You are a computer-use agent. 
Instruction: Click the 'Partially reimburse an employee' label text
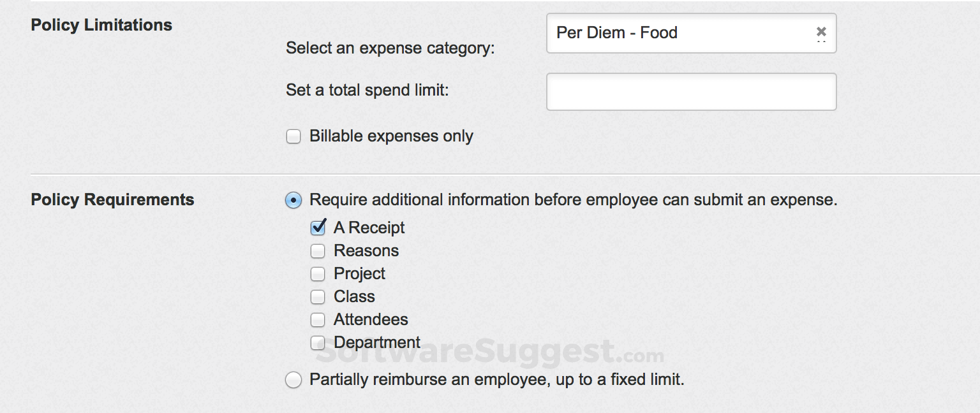(x=496, y=380)
